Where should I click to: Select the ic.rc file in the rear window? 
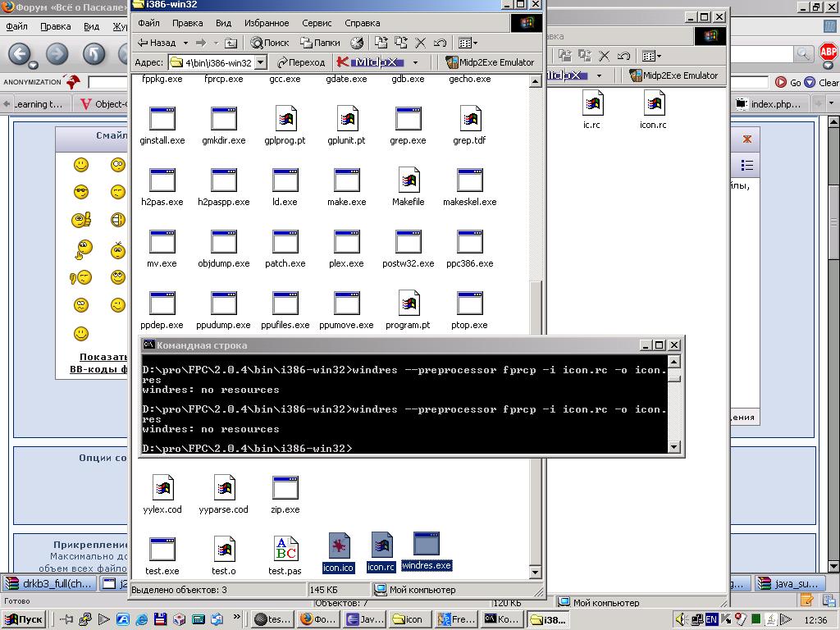(591, 104)
